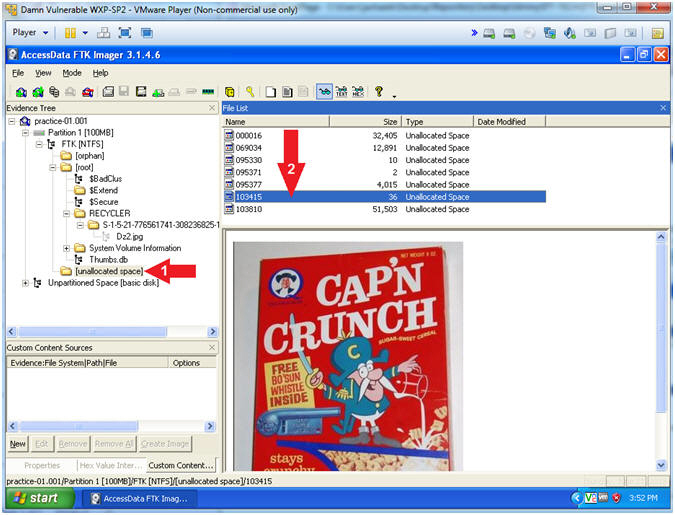Viewport: 675px width, 515px height.
Task: Toggle automatic natural file preview (glasses)
Action: (324, 92)
